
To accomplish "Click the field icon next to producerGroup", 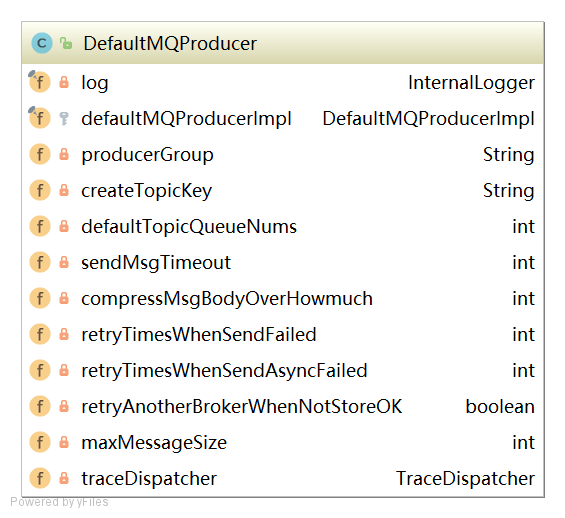I will (x=40, y=154).
